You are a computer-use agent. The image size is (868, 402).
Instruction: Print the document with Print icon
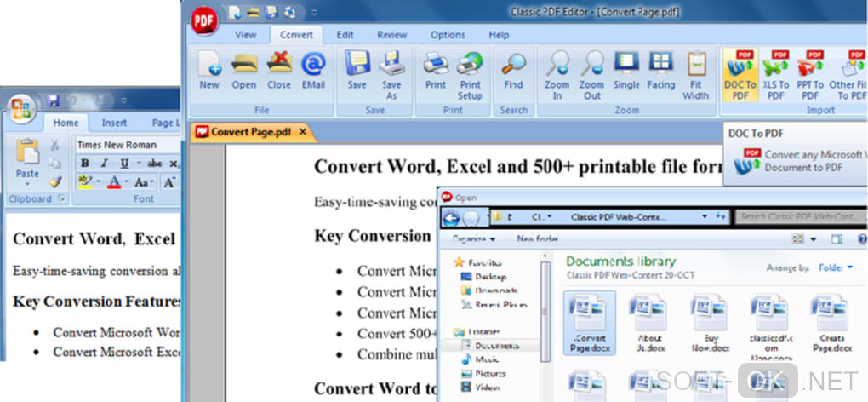click(x=436, y=70)
